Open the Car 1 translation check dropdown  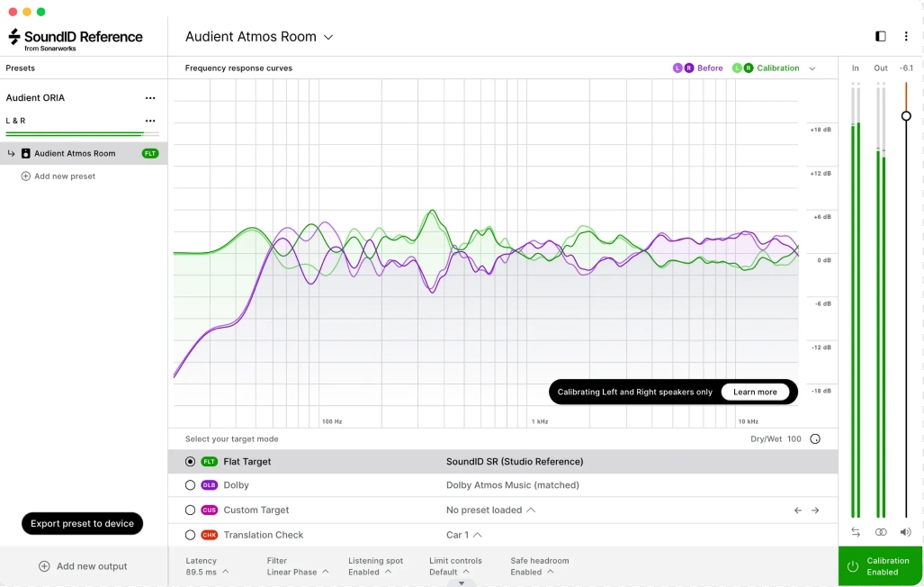pos(463,535)
